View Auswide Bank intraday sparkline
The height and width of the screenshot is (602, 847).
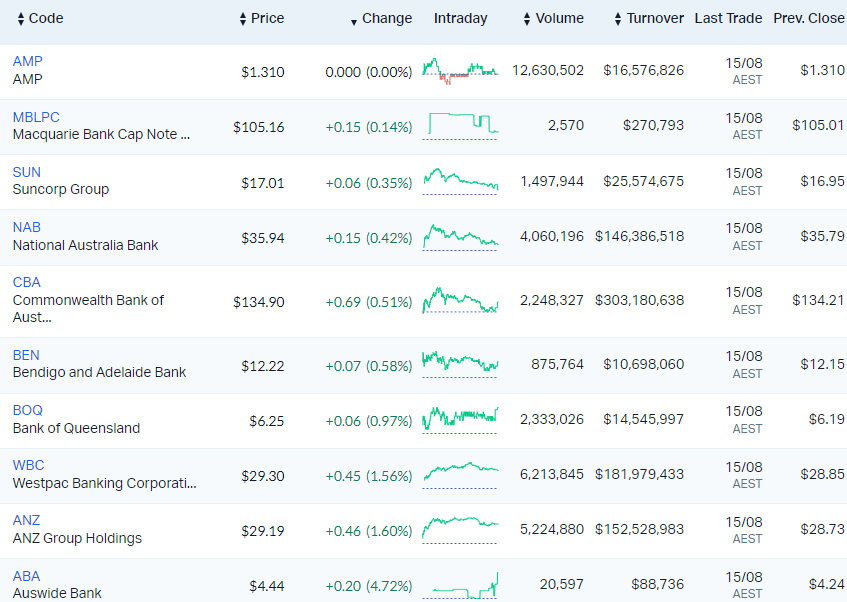(x=460, y=585)
